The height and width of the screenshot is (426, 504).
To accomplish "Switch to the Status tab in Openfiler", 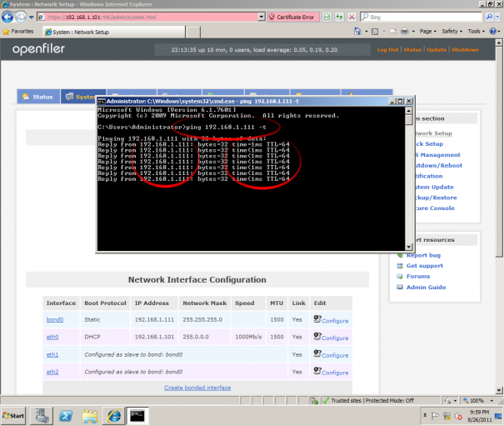I will pyautogui.click(x=38, y=97).
